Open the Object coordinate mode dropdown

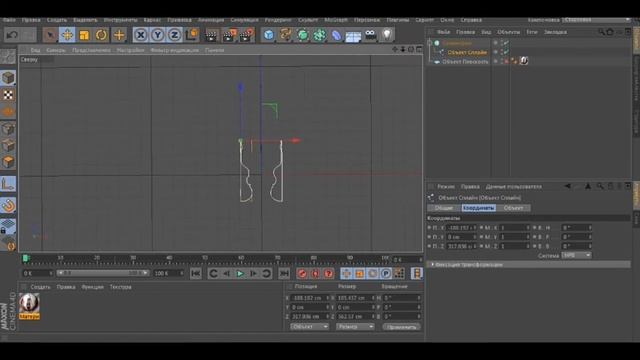coord(309,327)
